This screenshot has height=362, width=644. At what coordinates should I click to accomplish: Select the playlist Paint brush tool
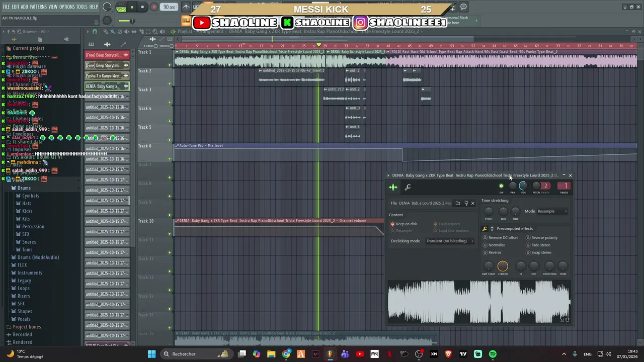tap(113, 32)
